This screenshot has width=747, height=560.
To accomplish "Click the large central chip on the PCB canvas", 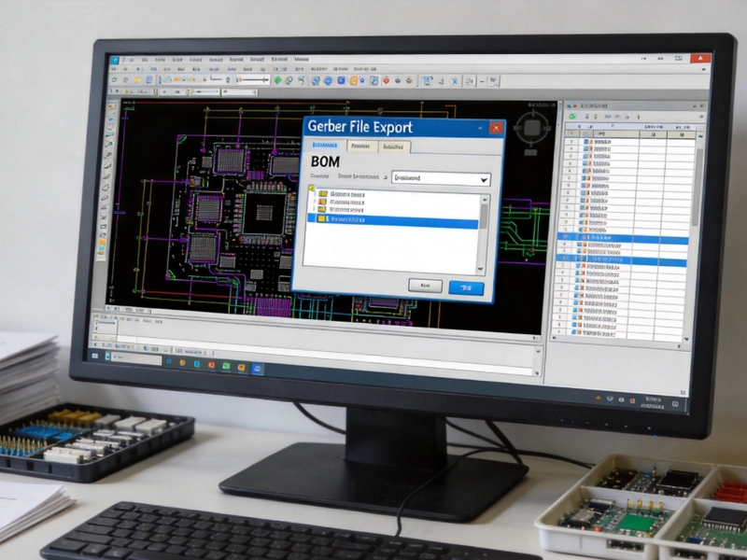I will point(264,213).
